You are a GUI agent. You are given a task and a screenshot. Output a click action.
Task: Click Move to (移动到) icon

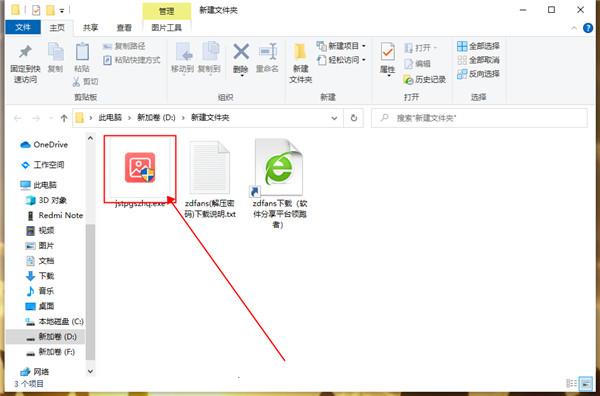(x=183, y=52)
